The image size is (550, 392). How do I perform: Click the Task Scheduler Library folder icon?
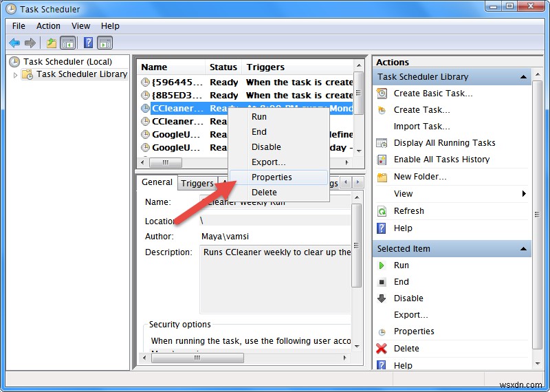coord(27,74)
